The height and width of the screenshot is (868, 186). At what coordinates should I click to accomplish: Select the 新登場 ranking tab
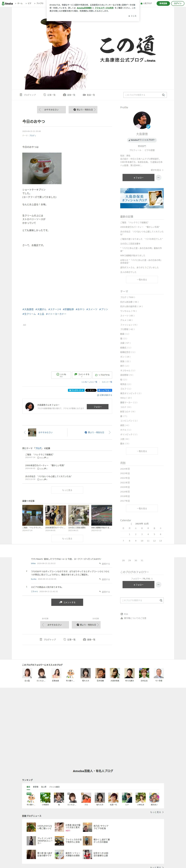click(x=35, y=787)
